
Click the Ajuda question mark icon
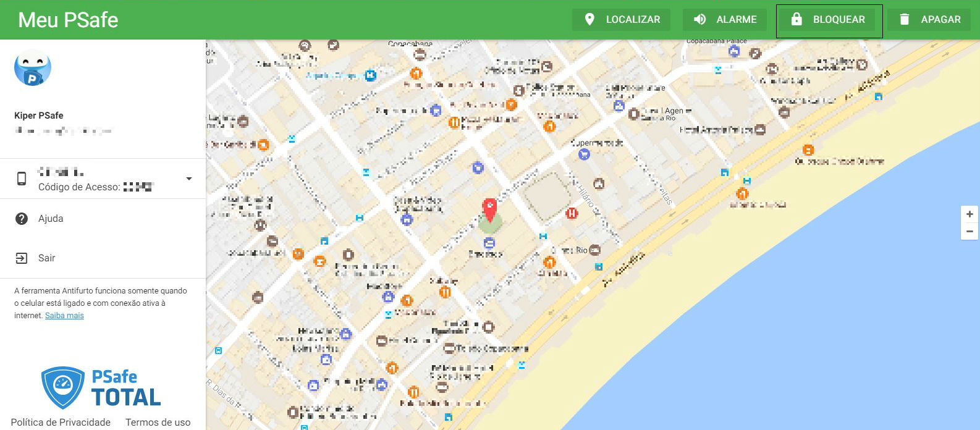click(22, 219)
